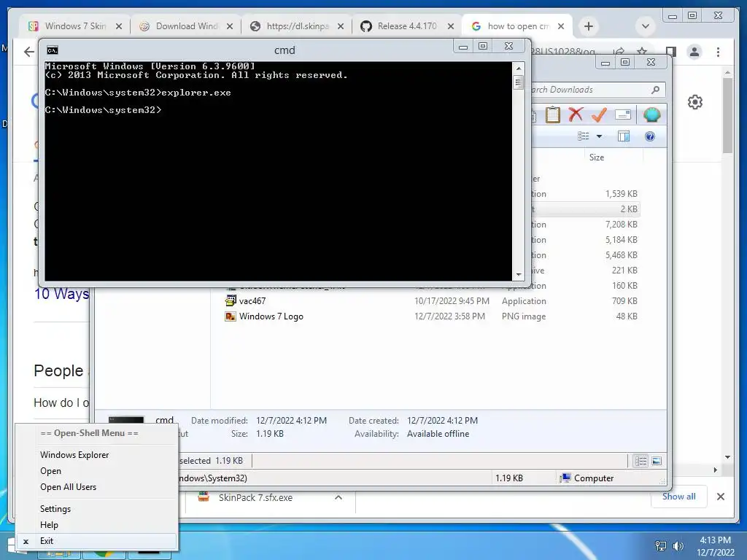This screenshot has height=560, width=747.
Task: Open Explorer help via blue question mark
Action: (650, 136)
